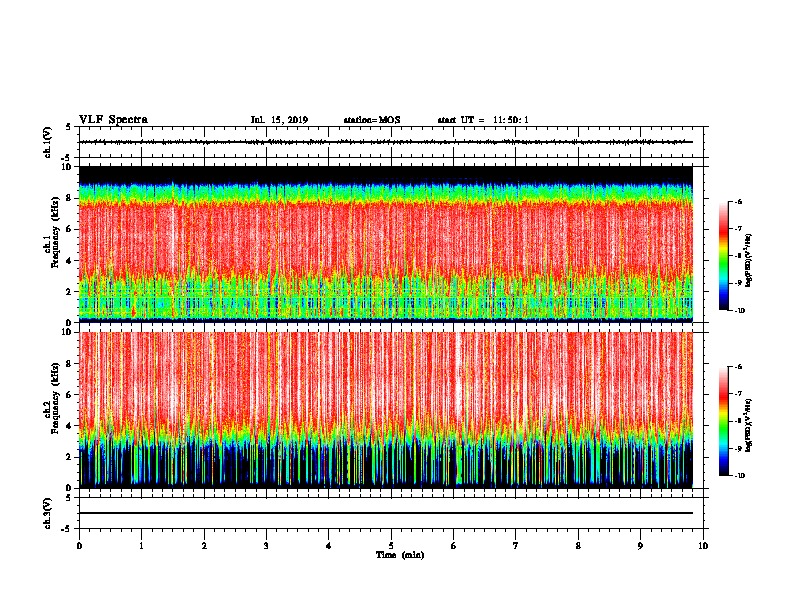Click ch.1 frequency axis tick '4'

tap(69, 261)
